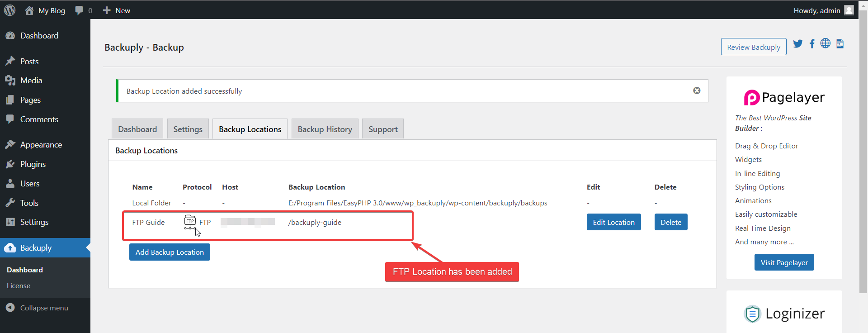Viewport: 868px width, 333px height.
Task: Click the Drag & Drop Editor text
Action: tap(766, 146)
